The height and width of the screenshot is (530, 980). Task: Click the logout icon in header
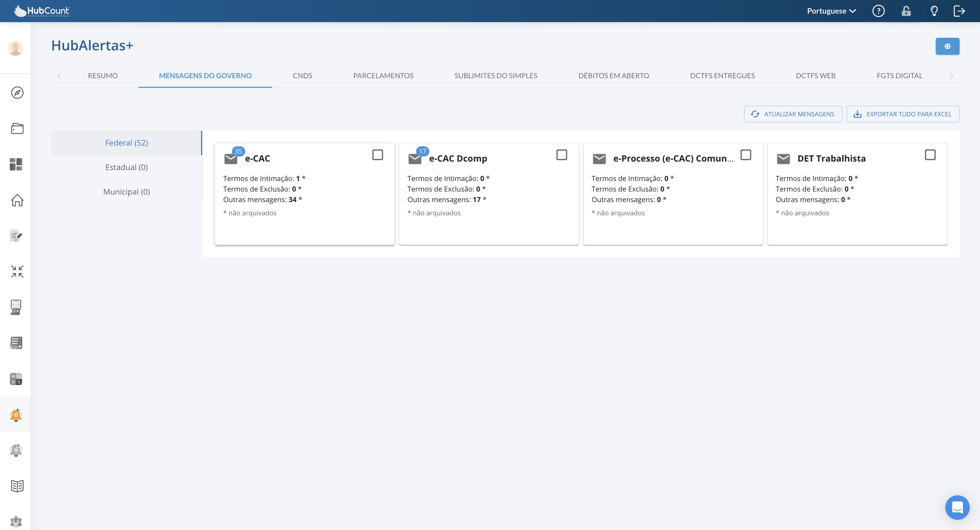point(959,11)
